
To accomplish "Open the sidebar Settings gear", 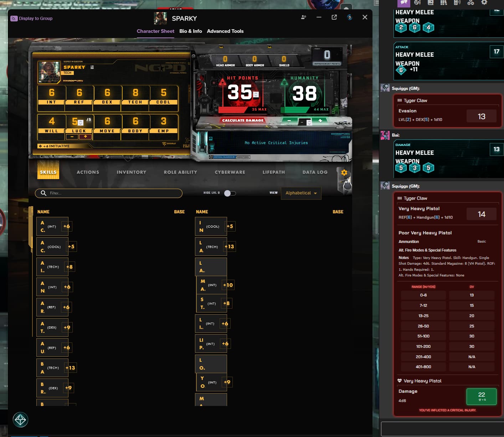I will tap(484, 2).
